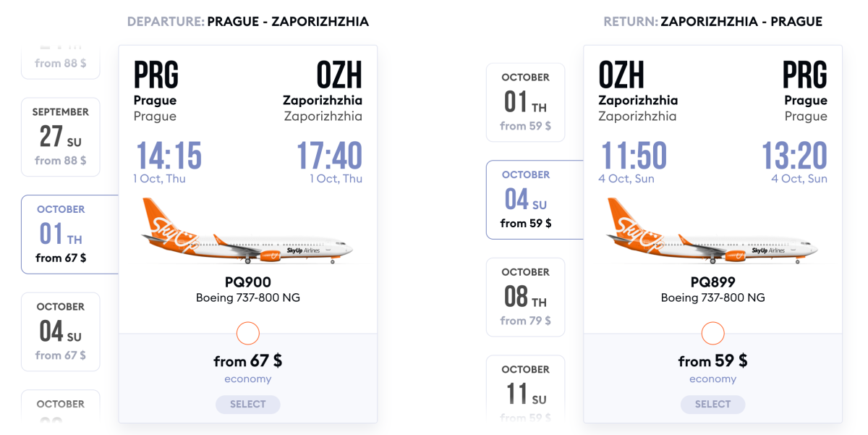The image size is (868, 435).
Task: Click the PRG departure airport code
Action: pyautogui.click(x=156, y=75)
